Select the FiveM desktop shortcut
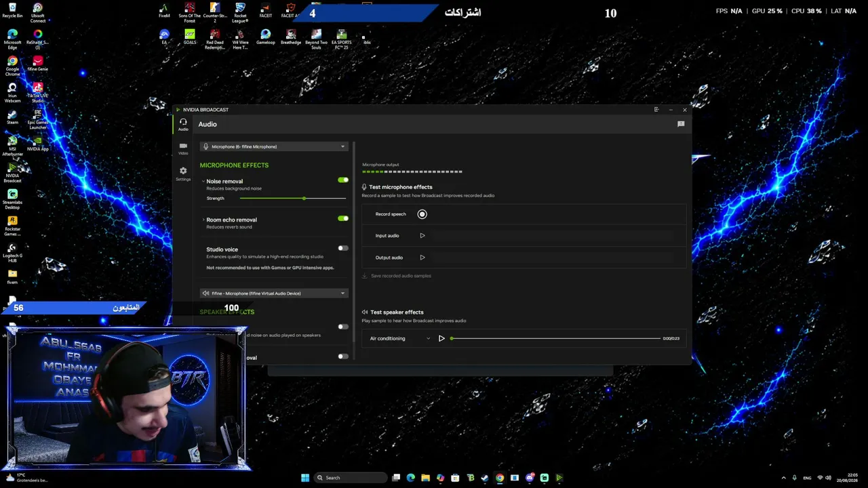The image size is (868, 488). pyautogui.click(x=164, y=11)
